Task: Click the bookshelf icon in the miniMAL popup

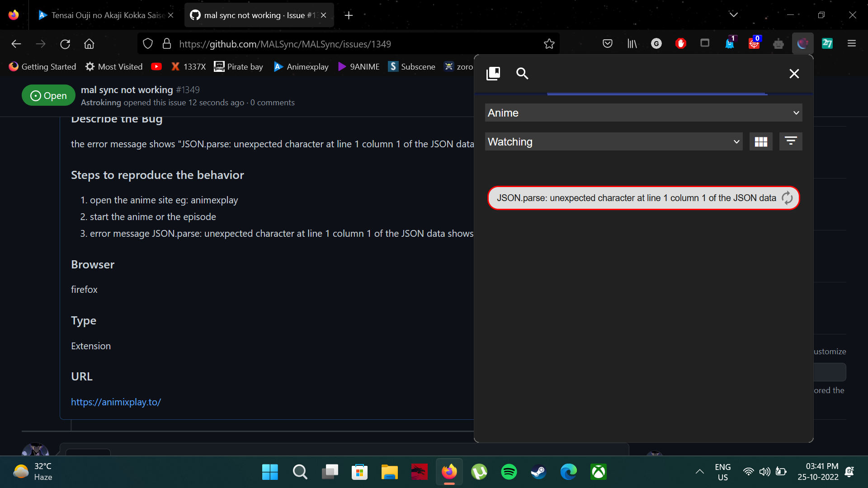Action: (x=493, y=73)
